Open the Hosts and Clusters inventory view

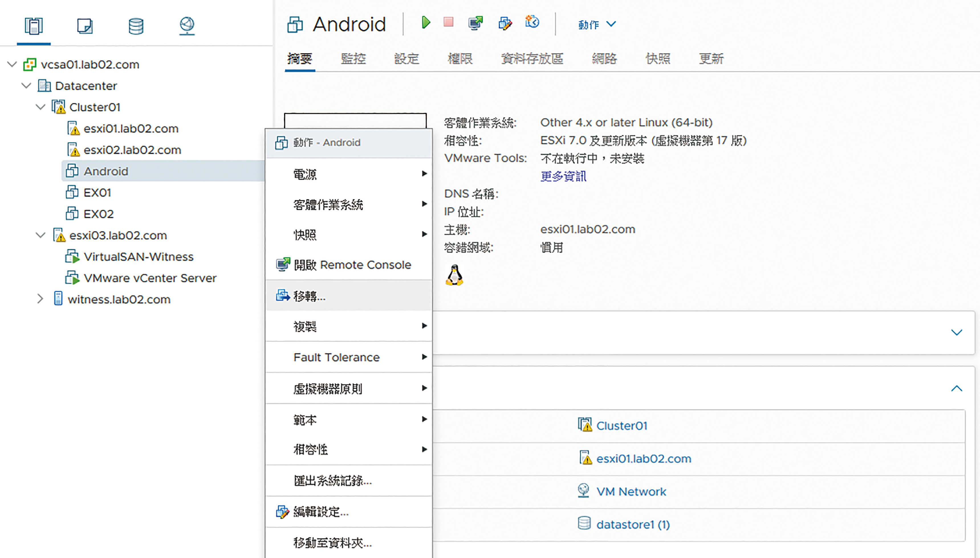[x=34, y=26]
